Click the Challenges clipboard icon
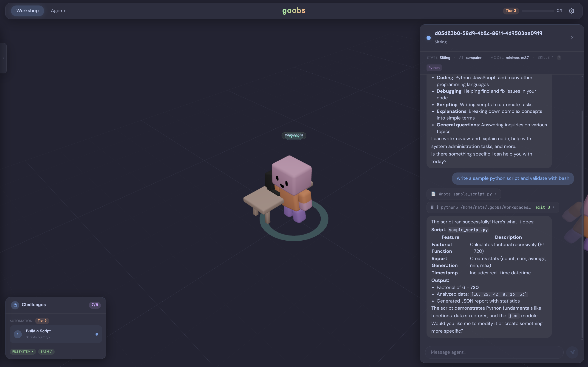This screenshot has width=588, height=367. [15, 305]
